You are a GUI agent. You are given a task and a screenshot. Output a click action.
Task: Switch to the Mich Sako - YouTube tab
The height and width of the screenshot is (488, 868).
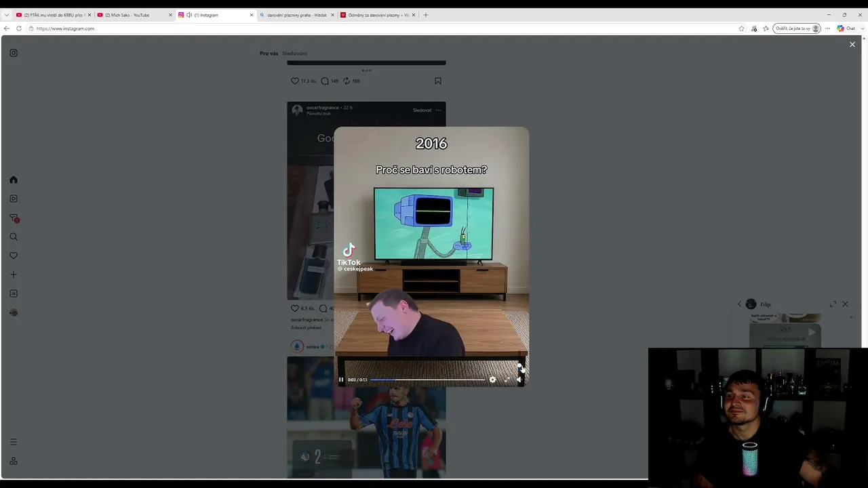pyautogui.click(x=134, y=15)
